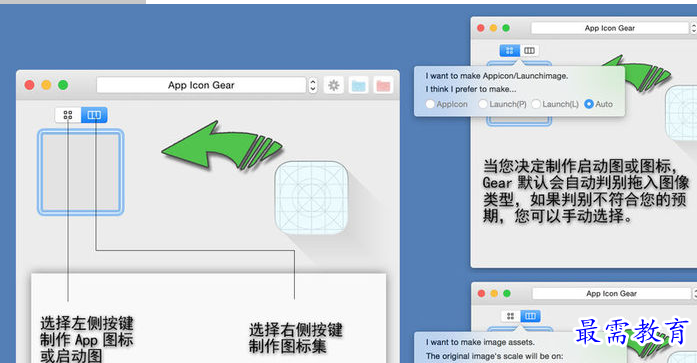
Task: Click grid mode button in bottom-right window
Action: 510,316
